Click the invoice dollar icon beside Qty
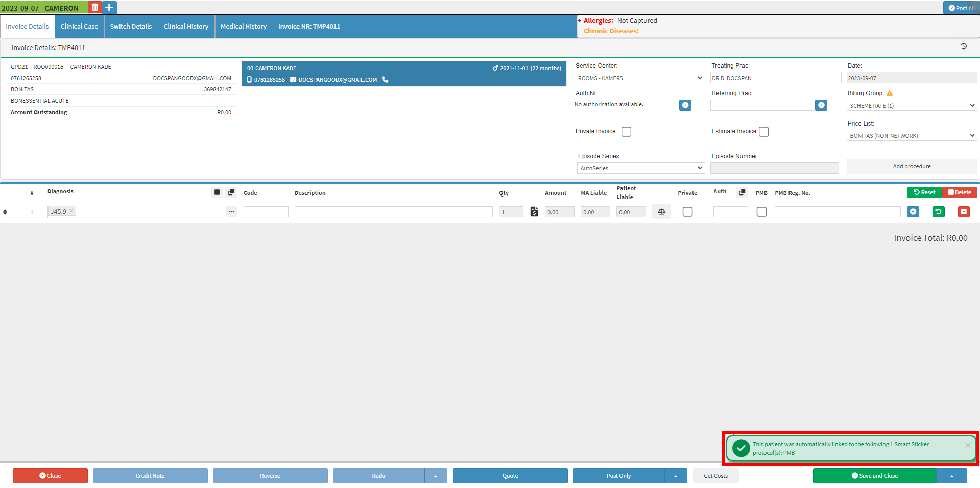Viewport: 980px width, 488px height. (534, 212)
